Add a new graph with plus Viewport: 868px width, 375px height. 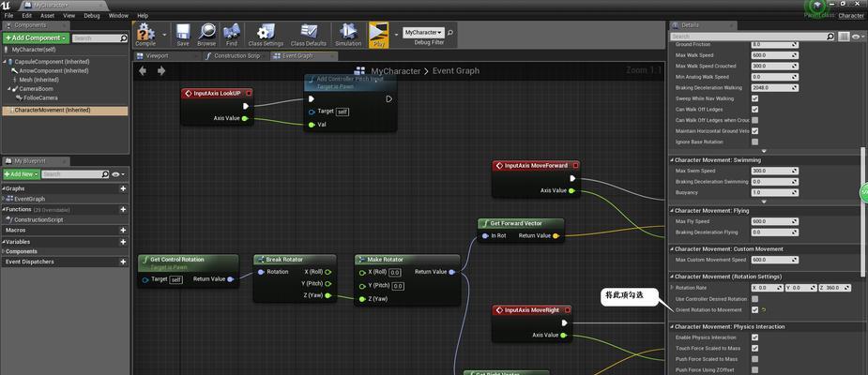pos(123,188)
